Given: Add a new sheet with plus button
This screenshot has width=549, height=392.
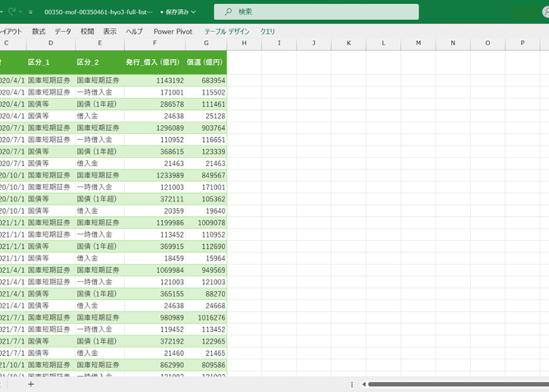Looking at the screenshot, I should (x=31, y=384).
